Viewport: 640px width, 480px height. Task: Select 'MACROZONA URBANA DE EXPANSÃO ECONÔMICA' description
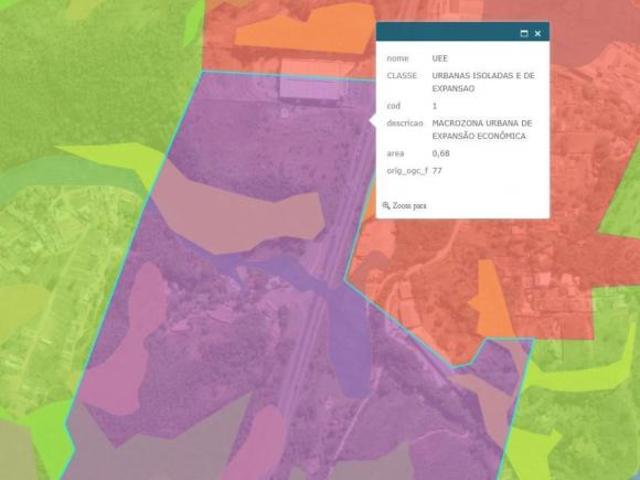[x=482, y=129]
